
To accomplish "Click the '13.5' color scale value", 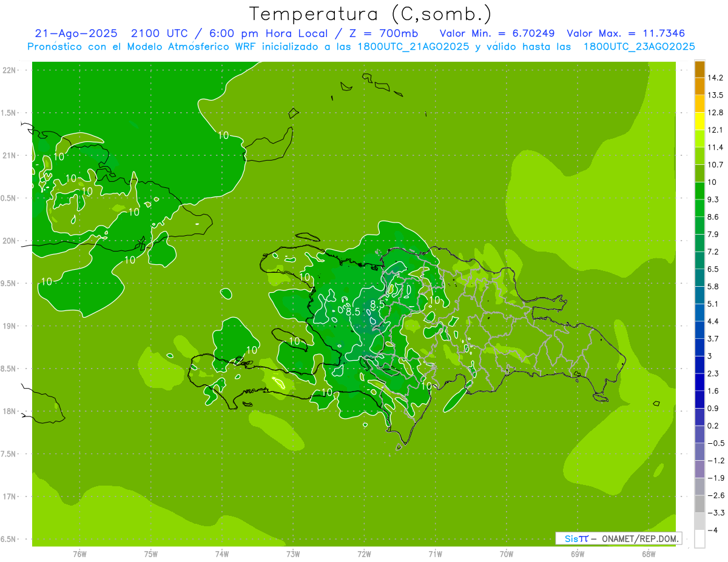I will coord(715,95).
